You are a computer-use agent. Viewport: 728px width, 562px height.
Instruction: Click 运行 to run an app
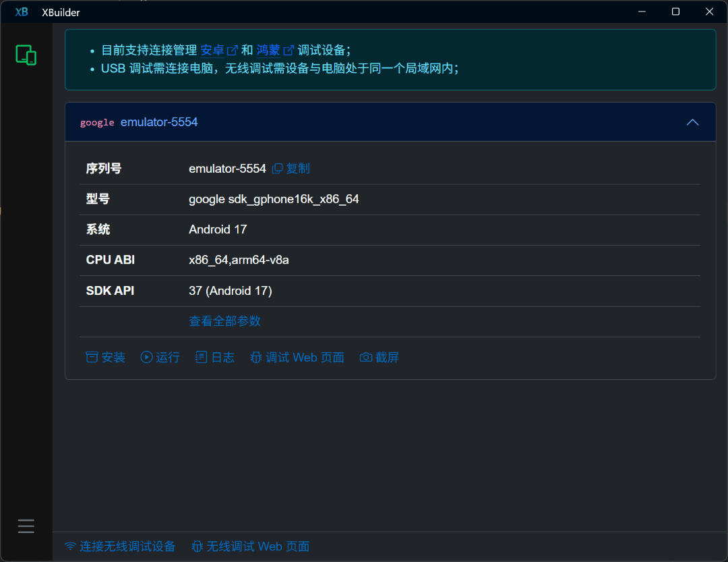tap(160, 357)
